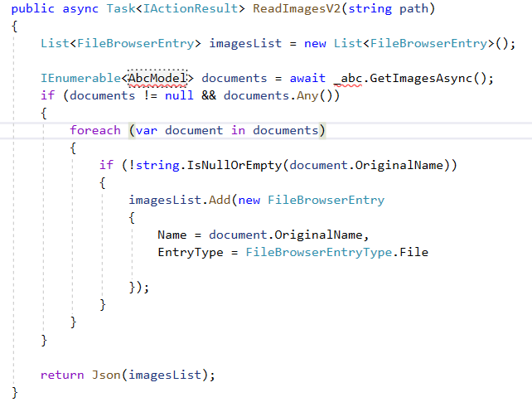
Task: Click 'Name' property in object initializer
Action: pyautogui.click(x=172, y=235)
